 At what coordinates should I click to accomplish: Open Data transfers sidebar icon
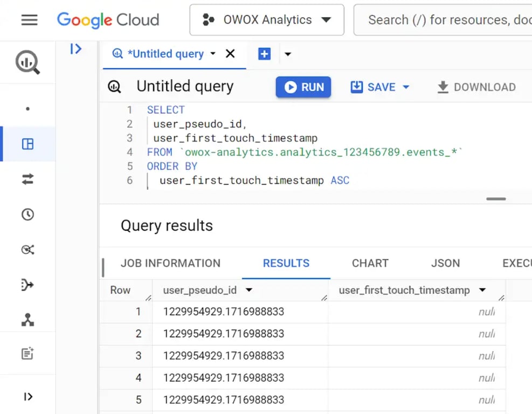[x=28, y=179]
